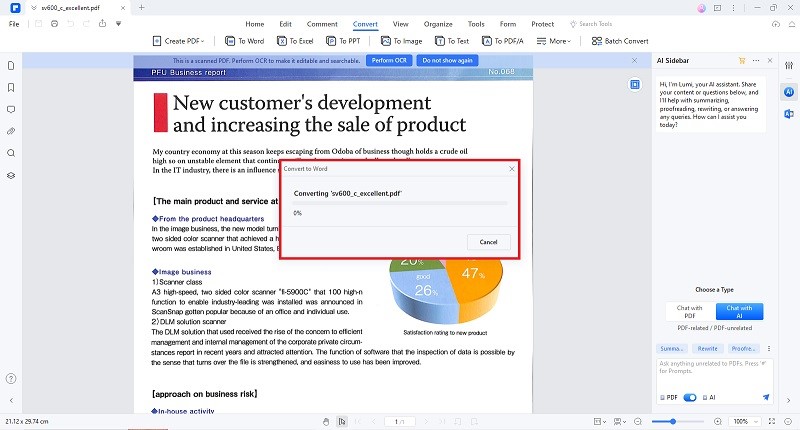Click the To Excel conversion tool
This screenshot has height=430, width=800.
(295, 41)
